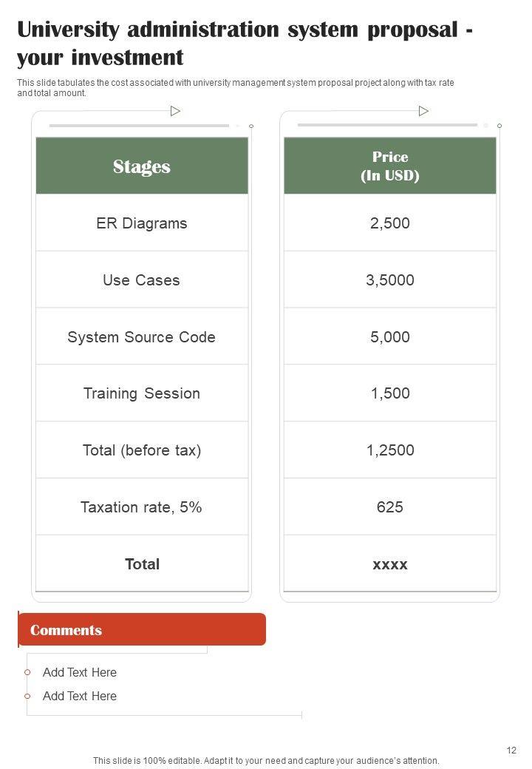Select the 625 tax amount cell
This screenshot has height=769, width=532.
pos(390,507)
